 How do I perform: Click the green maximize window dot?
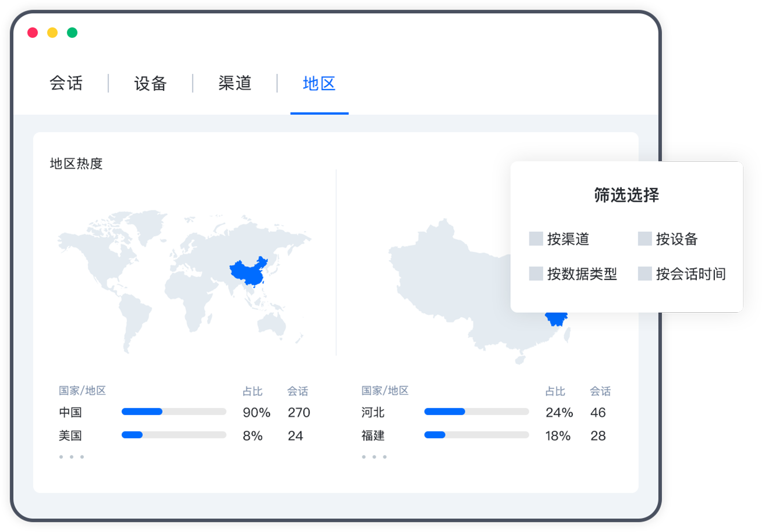(x=72, y=33)
